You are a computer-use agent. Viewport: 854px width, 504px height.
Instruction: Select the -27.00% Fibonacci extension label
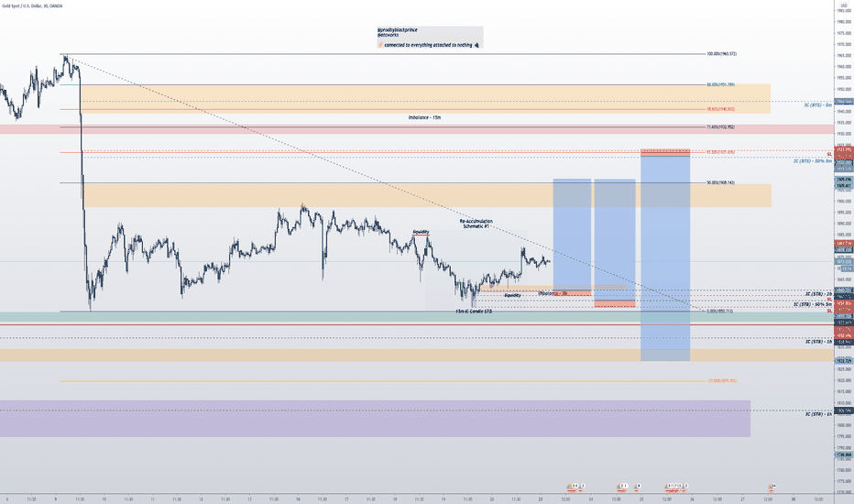[721, 381]
